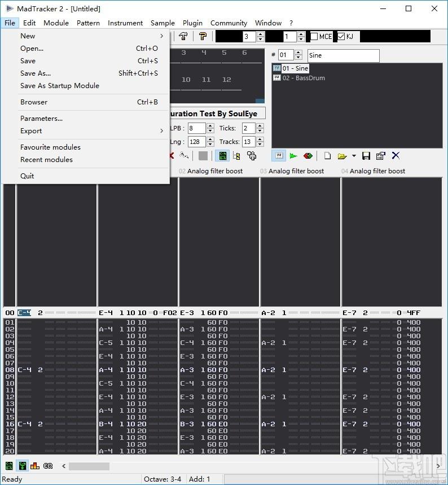
Task: Click highlighted C-4 note cell in row 00
Action: 24,313
